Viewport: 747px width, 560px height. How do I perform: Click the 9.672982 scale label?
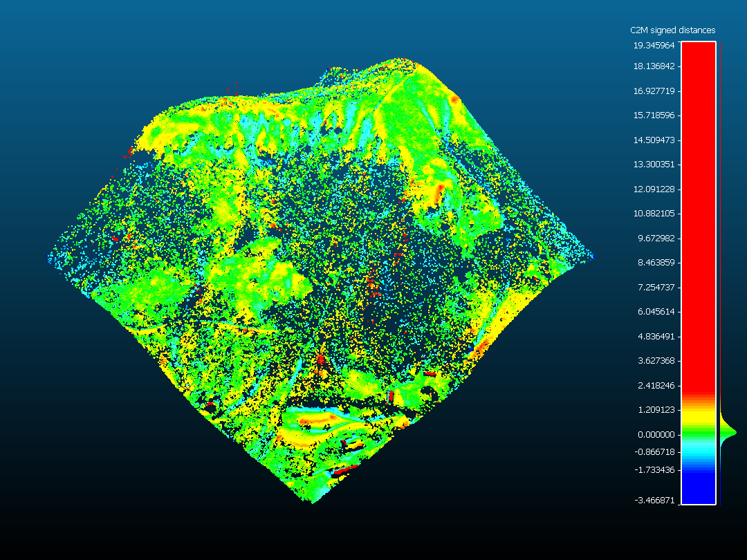coord(654,239)
